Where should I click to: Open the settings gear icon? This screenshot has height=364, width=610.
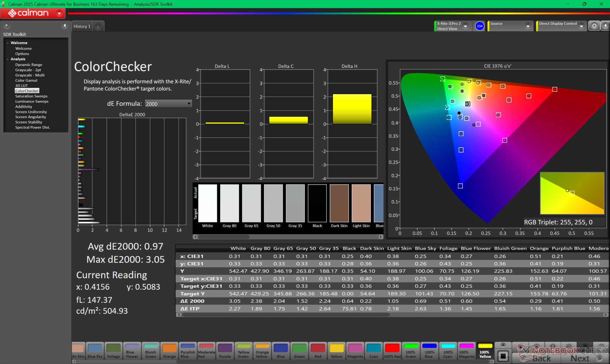click(x=594, y=26)
